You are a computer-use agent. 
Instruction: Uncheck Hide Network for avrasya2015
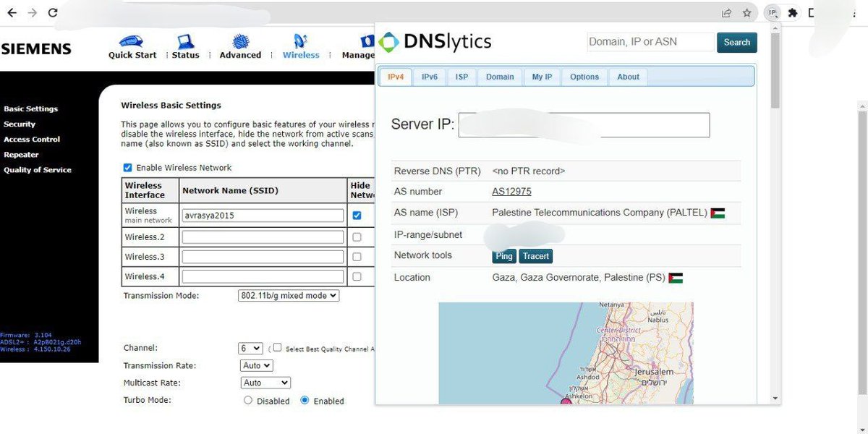click(357, 216)
